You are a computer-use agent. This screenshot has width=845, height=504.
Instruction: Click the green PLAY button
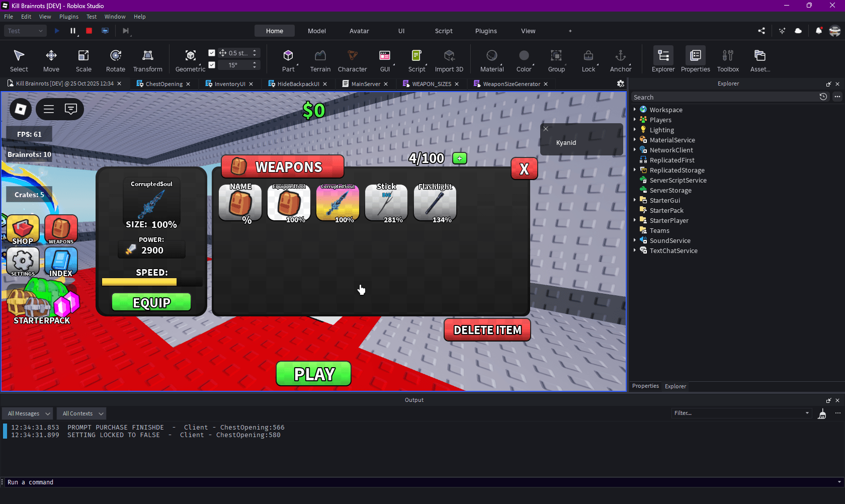pyautogui.click(x=314, y=374)
